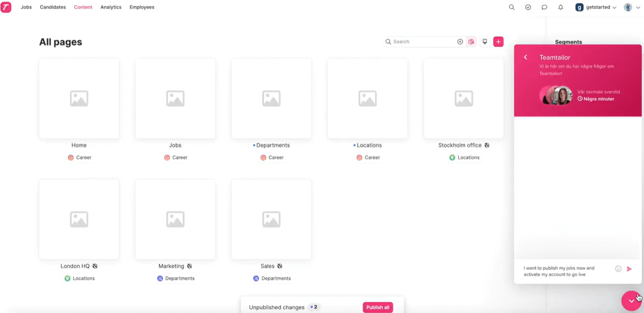Open the user avatar account menu
644x313 pixels.
pos(631,7)
